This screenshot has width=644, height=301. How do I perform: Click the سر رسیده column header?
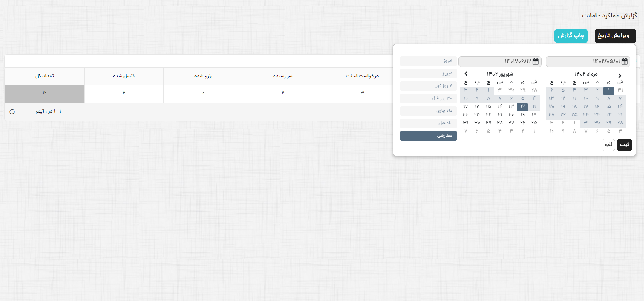[x=283, y=76]
